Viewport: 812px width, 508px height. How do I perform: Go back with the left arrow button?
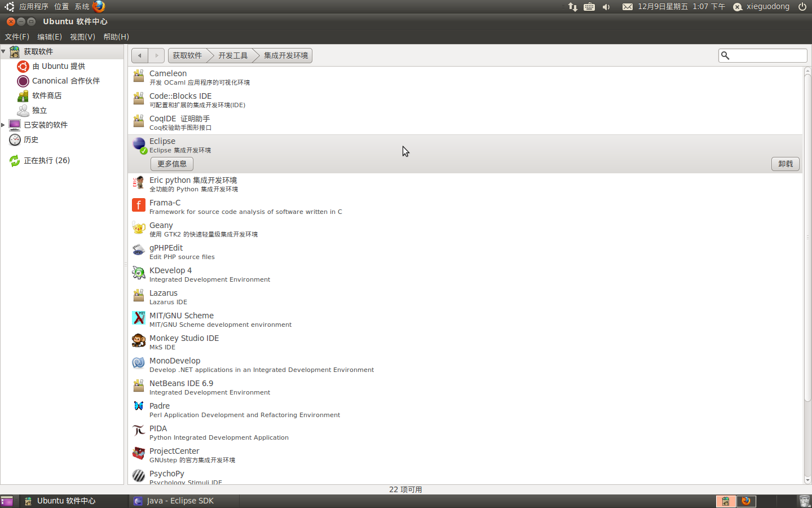point(140,55)
